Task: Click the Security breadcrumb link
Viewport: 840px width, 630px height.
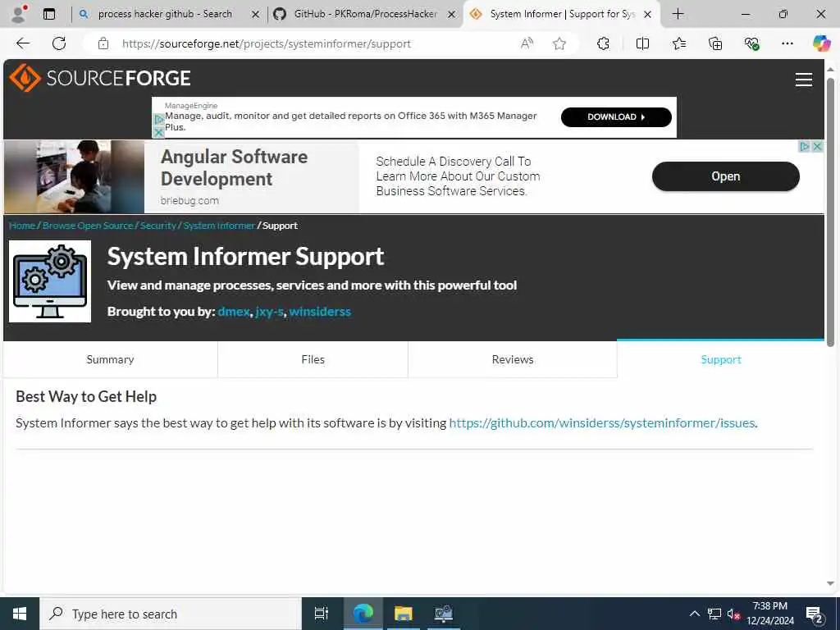Action: point(158,226)
